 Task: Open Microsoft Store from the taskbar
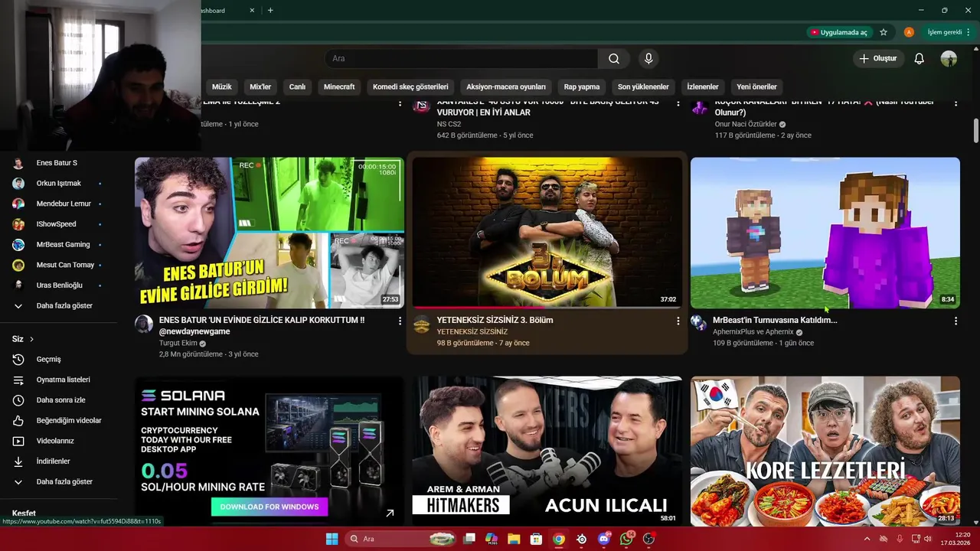(536, 539)
